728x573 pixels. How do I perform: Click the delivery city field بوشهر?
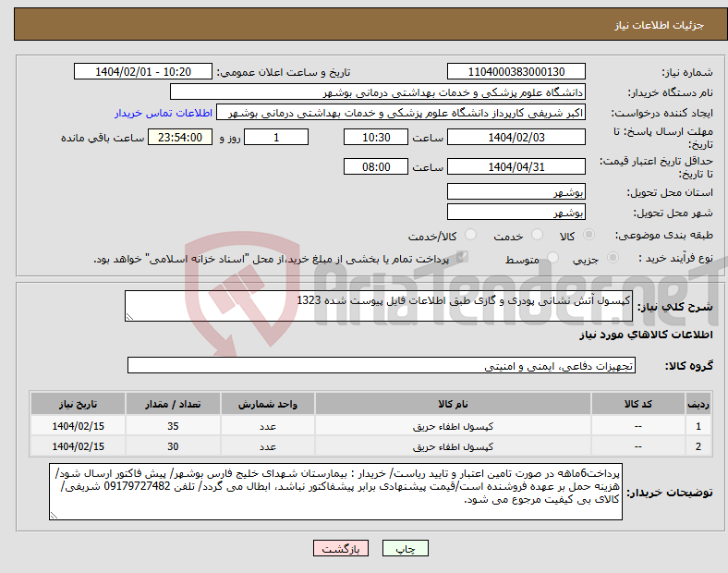pyautogui.click(x=516, y=213)
